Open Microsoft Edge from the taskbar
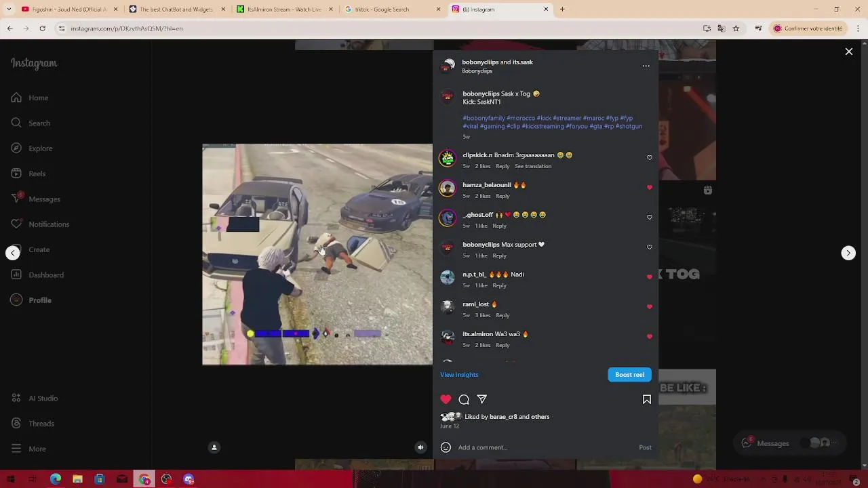This screenshot has height=488, width=868. coord(56,479)
